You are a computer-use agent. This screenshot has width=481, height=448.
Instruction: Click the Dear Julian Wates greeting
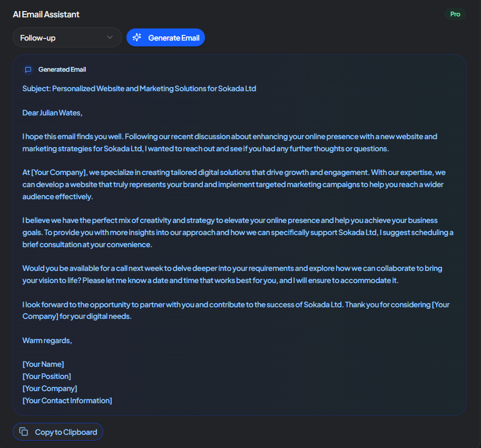tap(53, 113)
